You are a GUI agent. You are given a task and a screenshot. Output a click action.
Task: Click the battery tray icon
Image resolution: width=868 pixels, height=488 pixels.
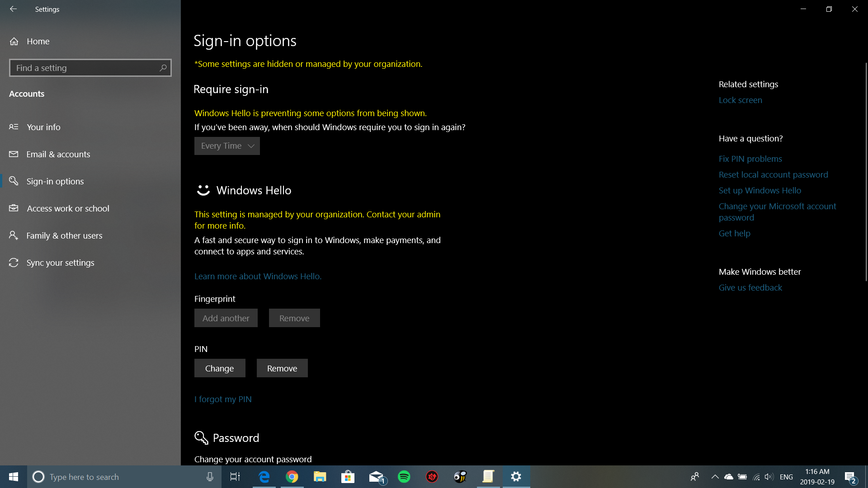tap(742, 477)
